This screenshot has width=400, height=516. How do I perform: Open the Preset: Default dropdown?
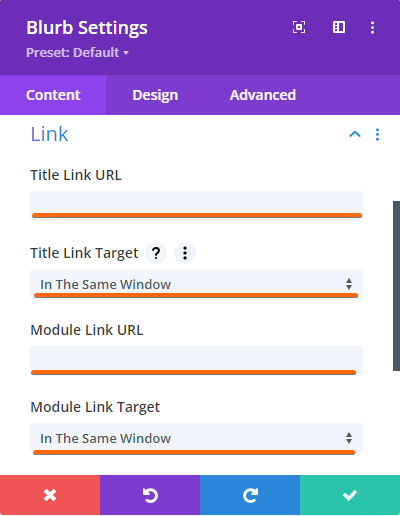tap(77, 53)
